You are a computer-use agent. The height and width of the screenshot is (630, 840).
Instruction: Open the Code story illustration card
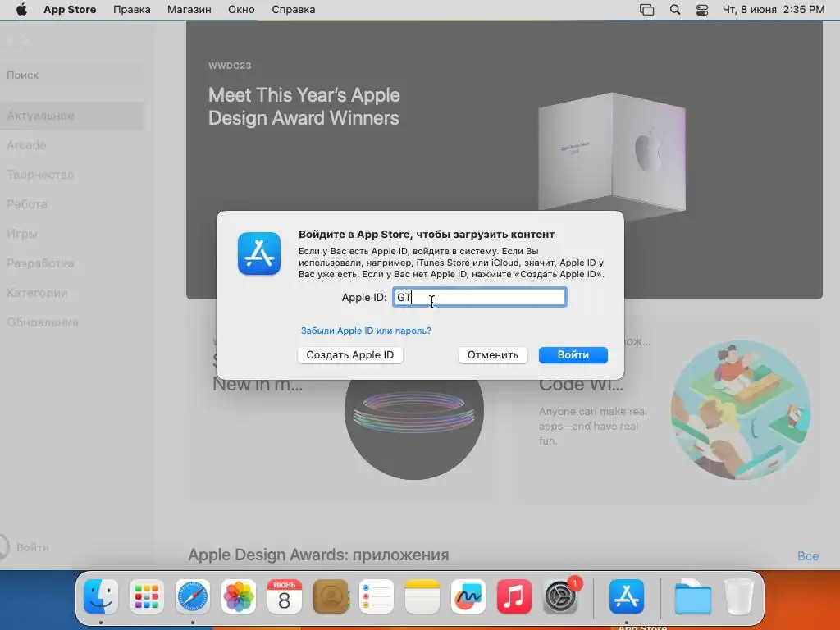741,410
